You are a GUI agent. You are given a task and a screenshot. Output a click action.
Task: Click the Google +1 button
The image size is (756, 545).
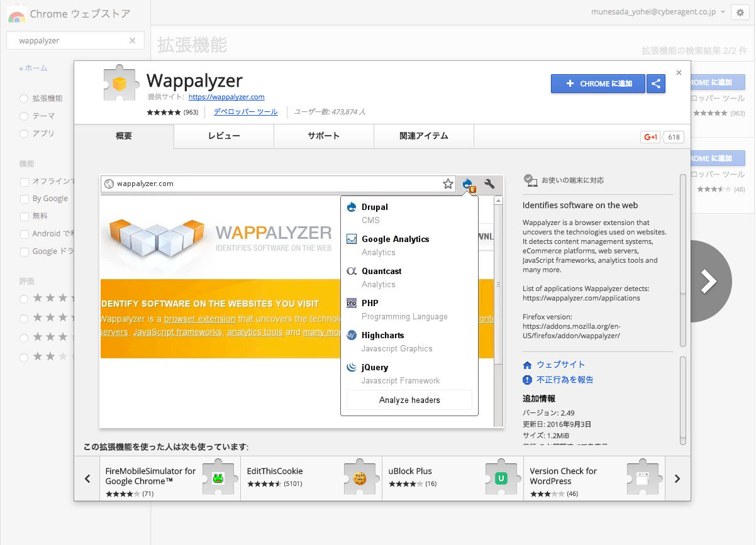tap(650, 137)
